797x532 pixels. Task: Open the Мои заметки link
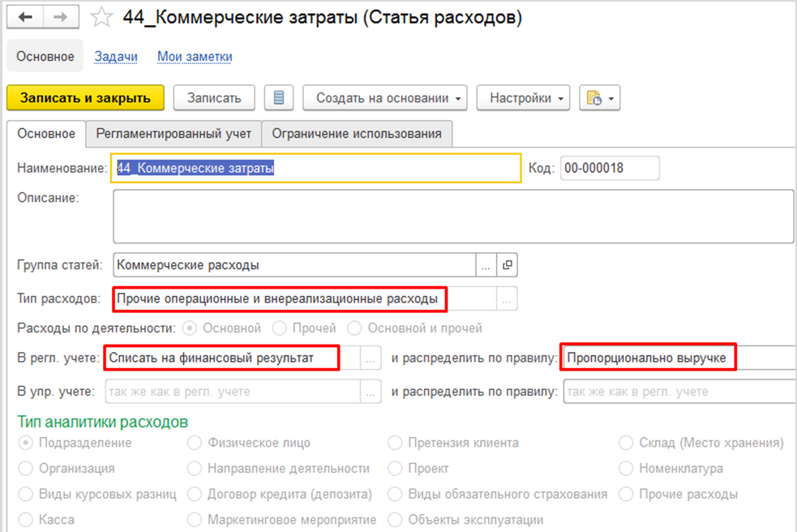(x=195, y=57)
